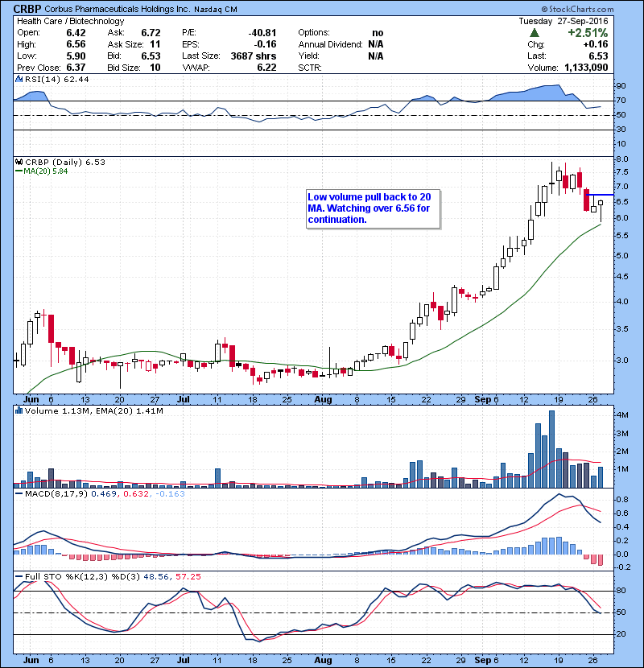Click the tallest volume bar near Sep 19
Image resolution: width=644 pixels, height=668 pixels.
click(x=551, y=449)
